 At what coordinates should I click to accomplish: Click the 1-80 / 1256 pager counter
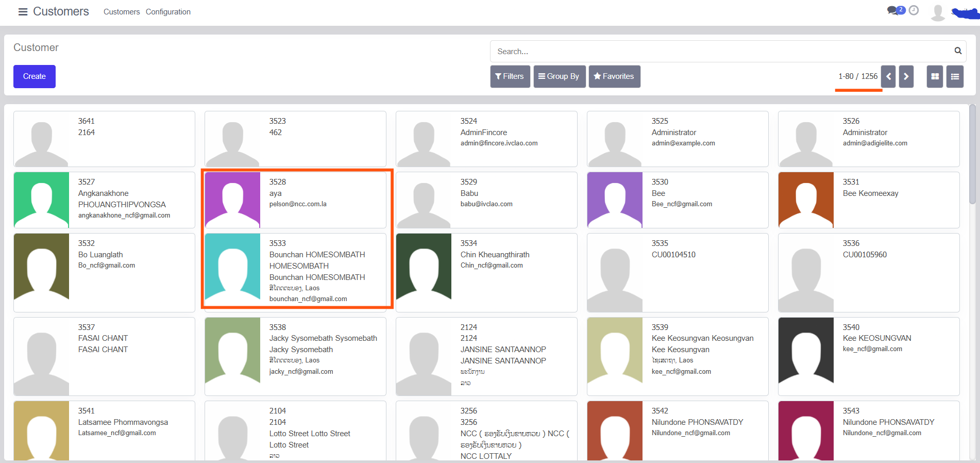pyautogui.click(x=857, y=76)
